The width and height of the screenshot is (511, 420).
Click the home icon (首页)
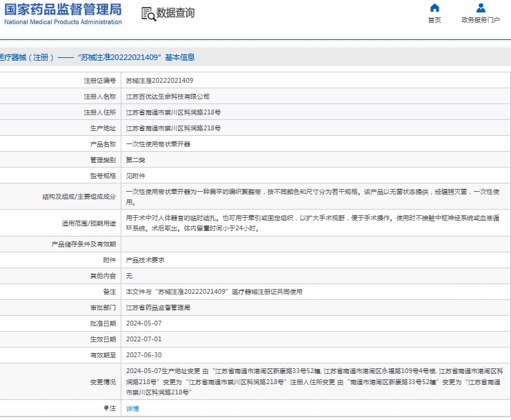coord(434,8)
